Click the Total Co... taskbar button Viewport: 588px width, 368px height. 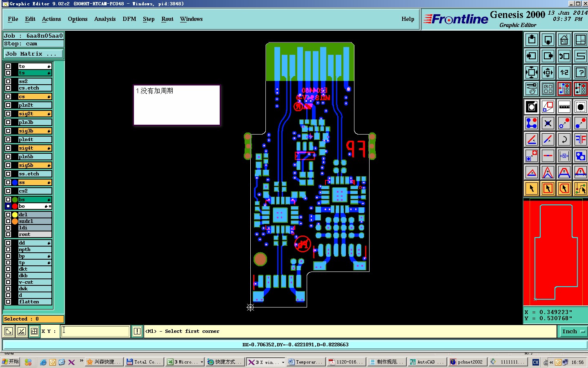pos(145,362)
